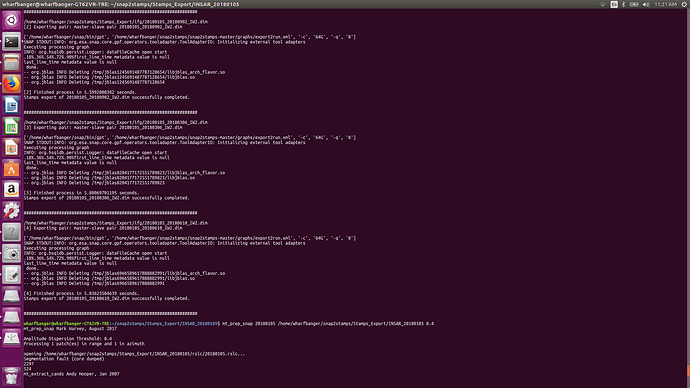Open the Bluetooth indicator menu
This screenshot has height=388, width=690.
[x=624, y=4]
